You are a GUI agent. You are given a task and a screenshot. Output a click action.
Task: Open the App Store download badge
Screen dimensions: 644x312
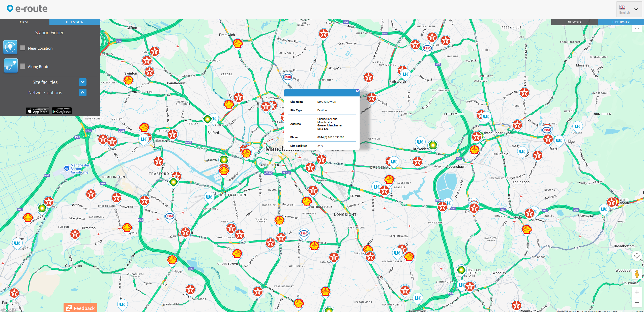37,111
